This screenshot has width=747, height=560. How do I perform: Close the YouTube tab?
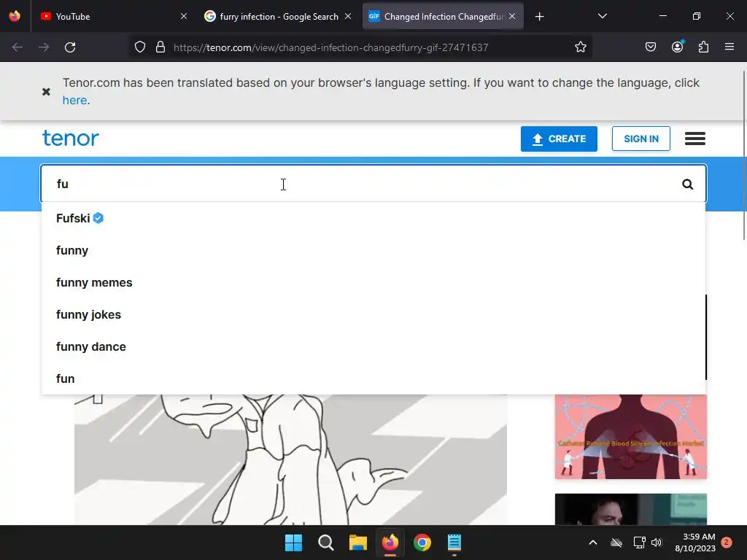coord(184,16)
